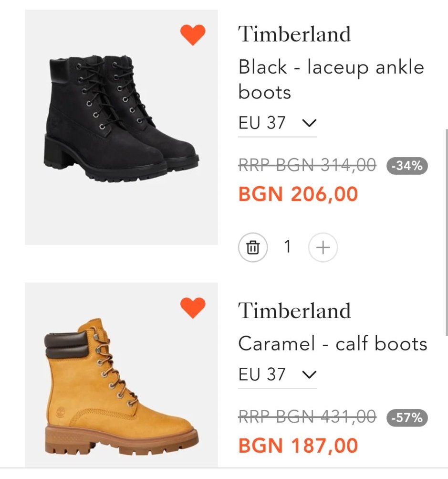Toggle the heart on caramel calf boots

pyautogui.click(x=193, y=308)
